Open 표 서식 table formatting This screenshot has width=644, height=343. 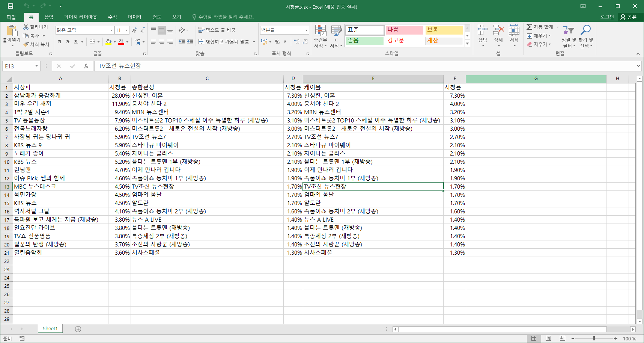click(x=336, y=36)
